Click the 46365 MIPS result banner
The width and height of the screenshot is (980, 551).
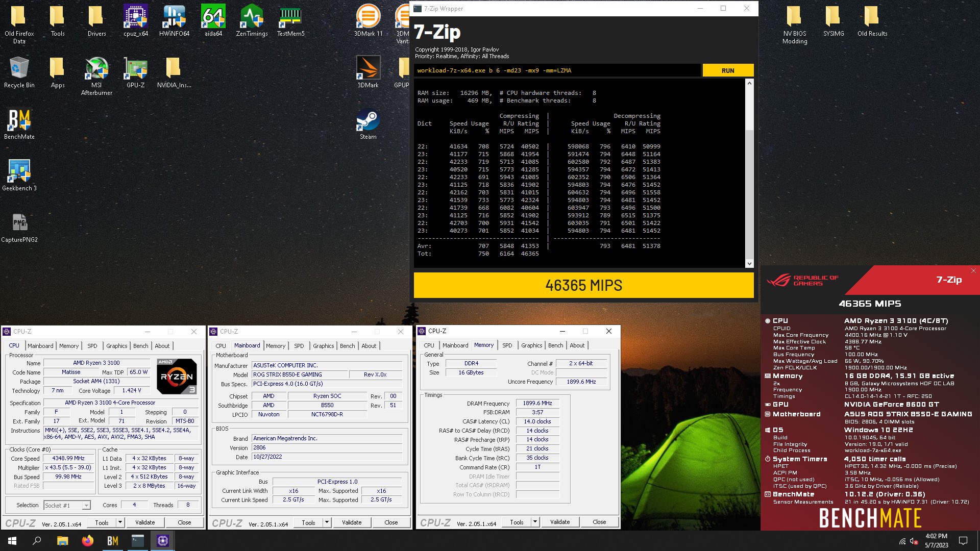583,285
